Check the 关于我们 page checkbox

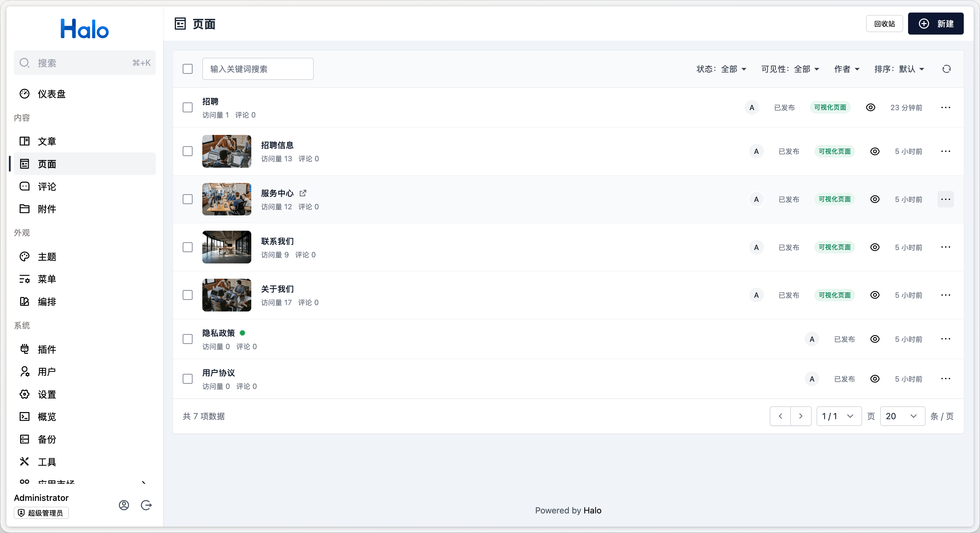point(188,295)
